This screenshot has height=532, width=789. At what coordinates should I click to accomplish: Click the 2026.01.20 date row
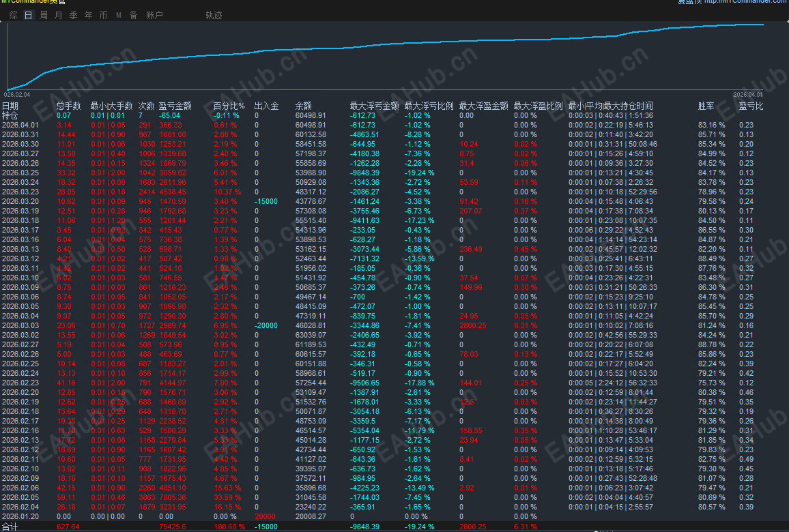pos(20,516)
